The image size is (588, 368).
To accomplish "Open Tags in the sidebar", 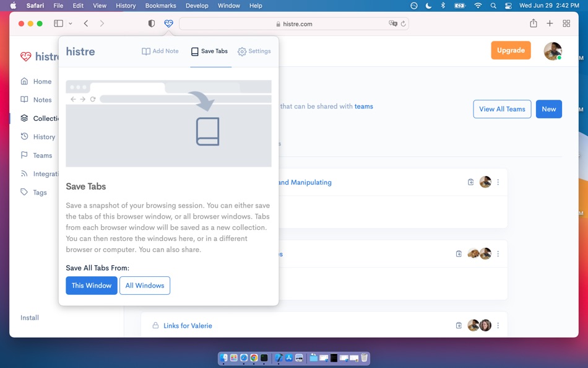I will [34, 192].
